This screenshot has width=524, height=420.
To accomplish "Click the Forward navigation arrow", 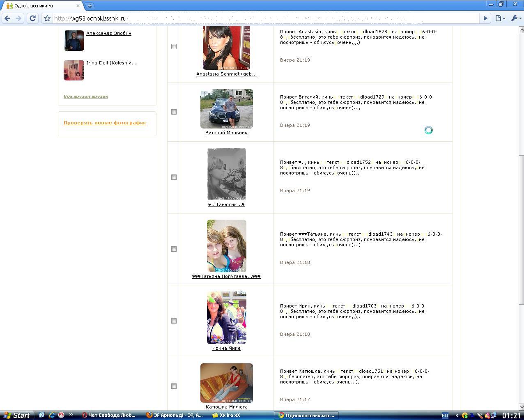I will [18, 18].
